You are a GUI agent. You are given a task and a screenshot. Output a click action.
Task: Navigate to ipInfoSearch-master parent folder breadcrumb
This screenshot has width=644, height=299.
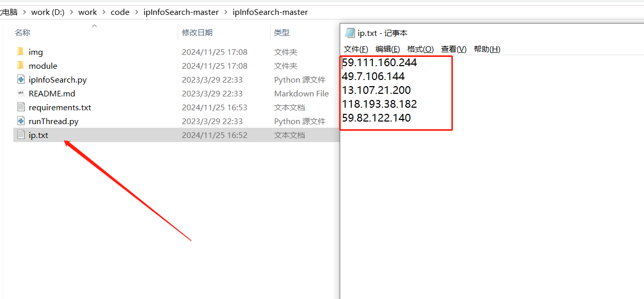point(181,12)
